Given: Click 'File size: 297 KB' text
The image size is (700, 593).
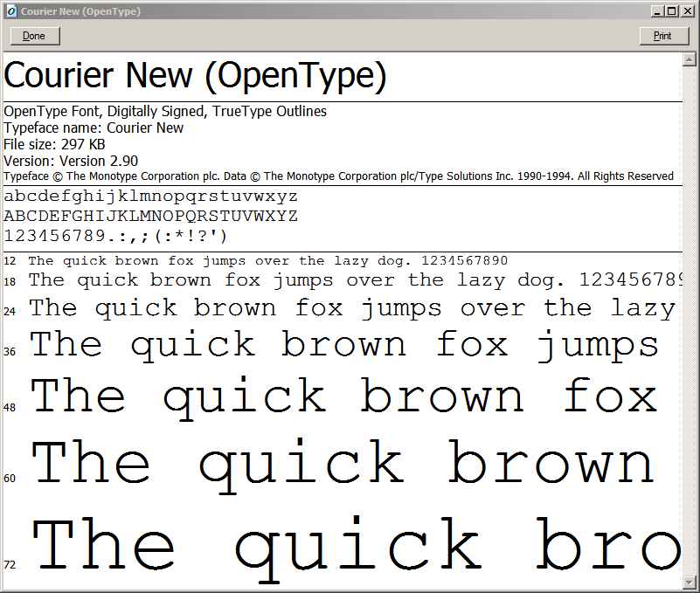Looking at the screenshot, I should 54,145.
